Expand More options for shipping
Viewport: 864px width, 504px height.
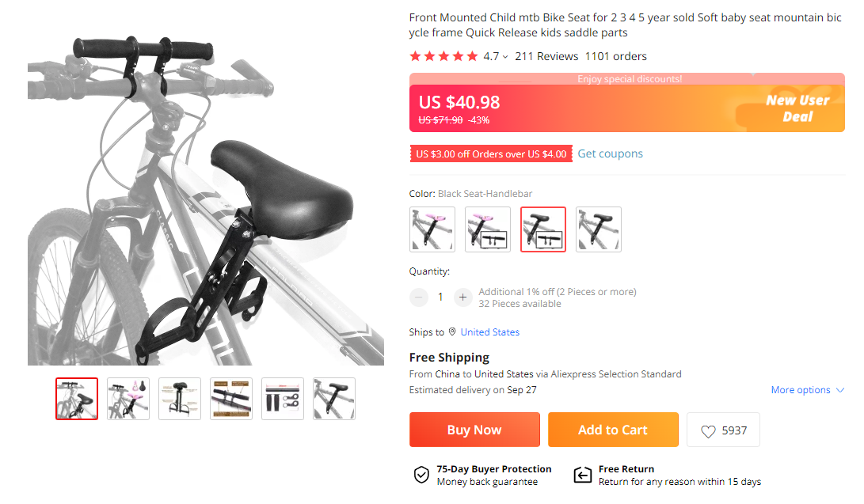(x=807, y=389)
